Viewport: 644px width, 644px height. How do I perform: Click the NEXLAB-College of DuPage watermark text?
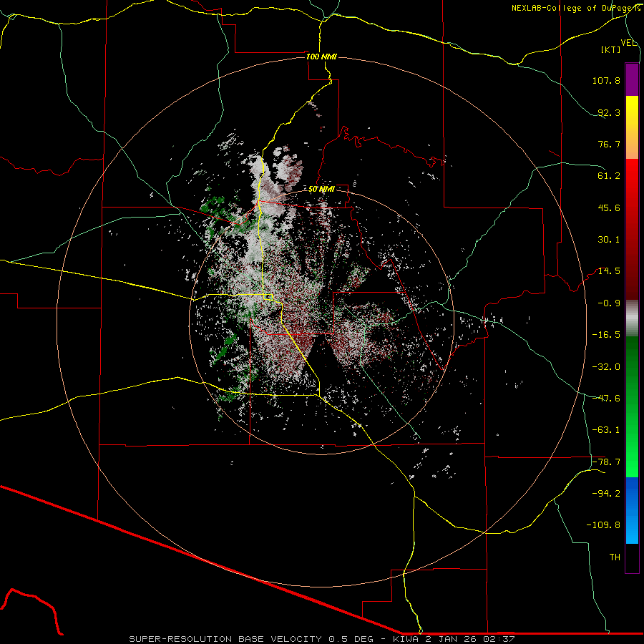pos(576,8)
